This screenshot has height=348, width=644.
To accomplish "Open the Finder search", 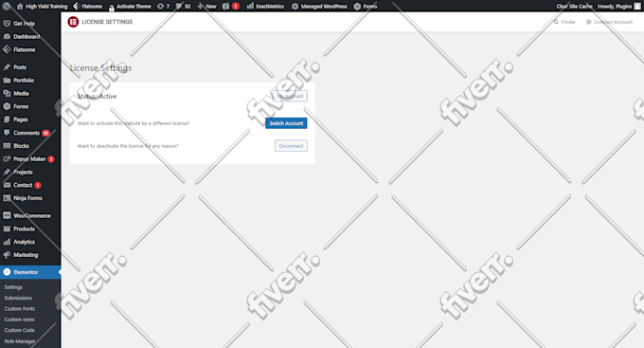I will pos(564,22).
